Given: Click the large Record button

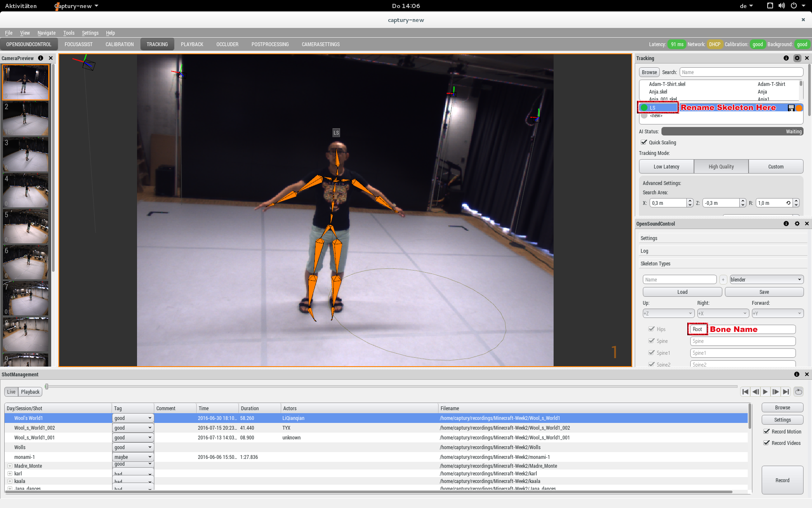Looking at the screenshot, I should pyautogui.click(x=782, y=480).
